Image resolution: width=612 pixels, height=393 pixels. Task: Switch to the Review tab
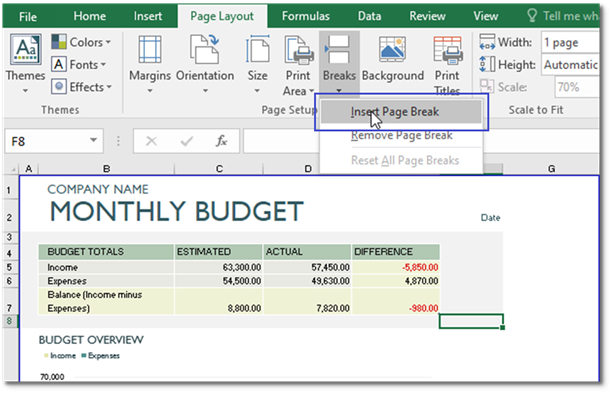tap(427, 16)
